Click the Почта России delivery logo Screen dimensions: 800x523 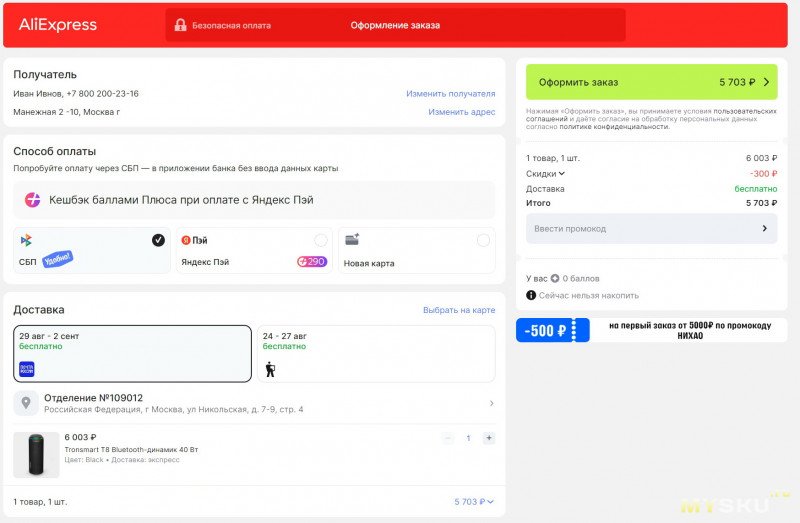(x=27, y=369)
